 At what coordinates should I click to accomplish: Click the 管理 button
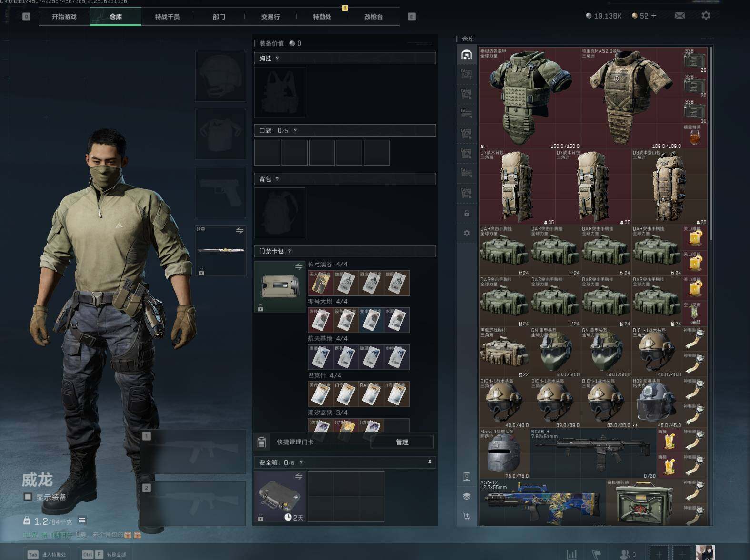pyautogui.click(x=402, y=442)
